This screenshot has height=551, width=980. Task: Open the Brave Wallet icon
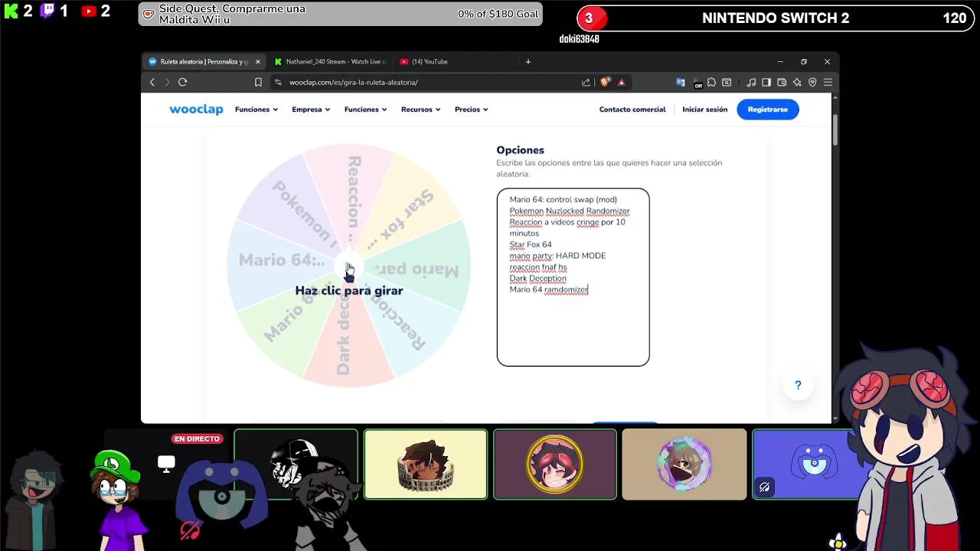pos(782,82)
